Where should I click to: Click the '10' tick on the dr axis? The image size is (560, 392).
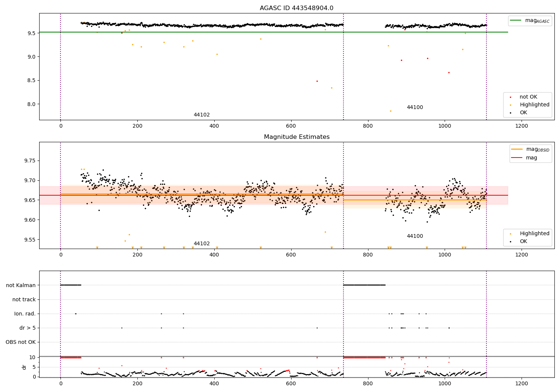32,358
